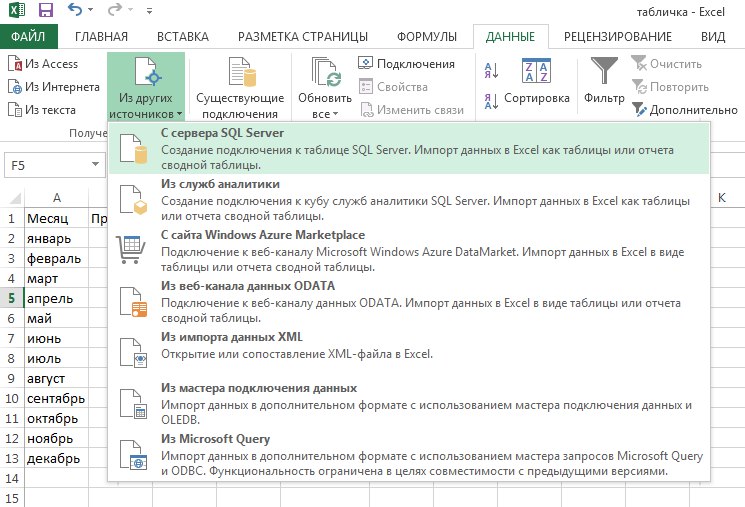Image resolution: width=745 pixels, height=507 pixels.
Task: Select cell containing октябрь
Action: (x=57, y=418)
